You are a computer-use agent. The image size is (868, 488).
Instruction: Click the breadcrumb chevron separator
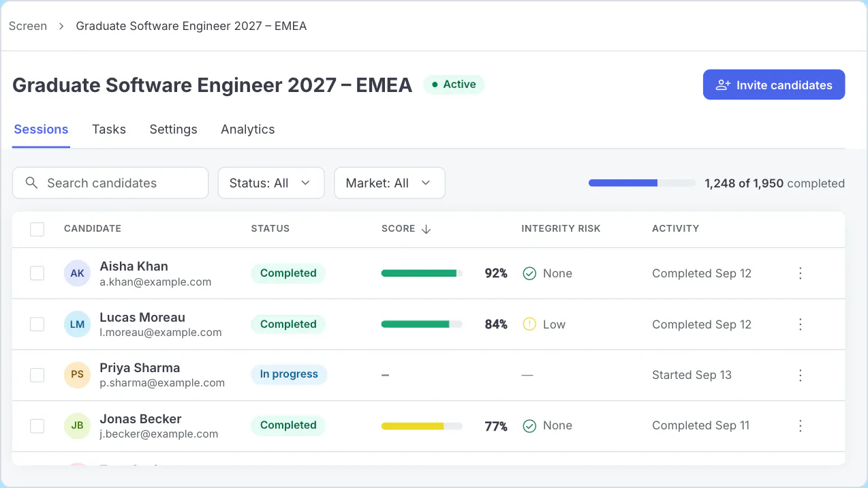tap(61, 26)
